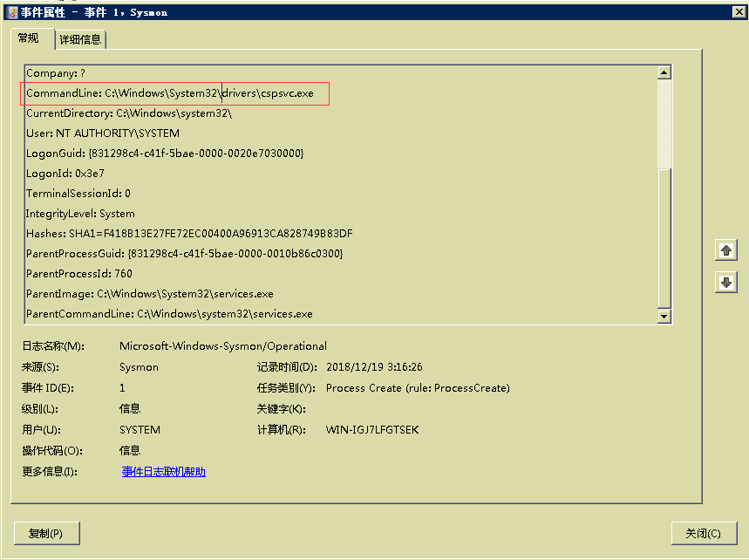Screen dimensions: 749x560
Task: Click the level value 信息 beside 级别(L)
Action: [129, 408]
